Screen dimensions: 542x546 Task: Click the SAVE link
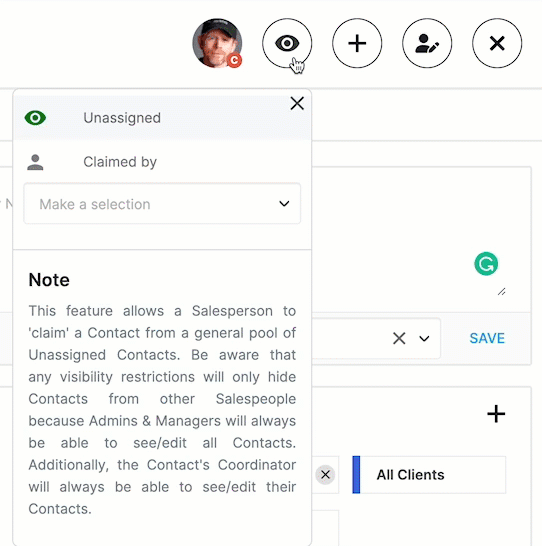(x=487, y=338)
